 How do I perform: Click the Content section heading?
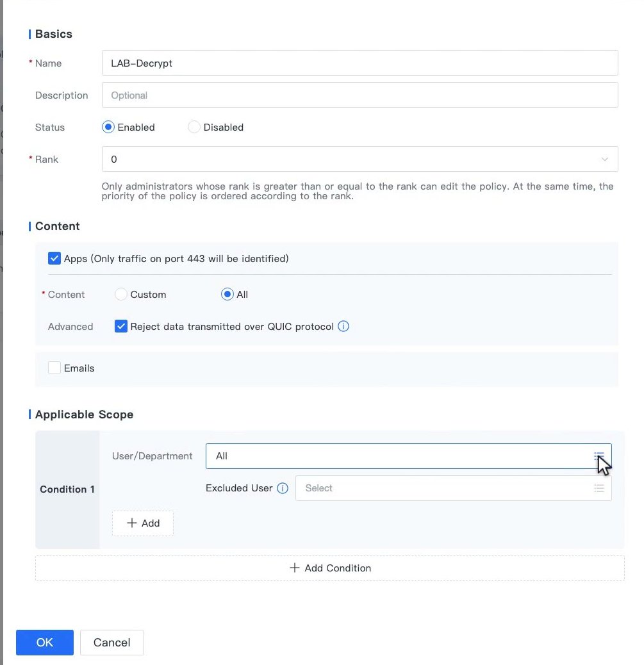tap(57, 226)
